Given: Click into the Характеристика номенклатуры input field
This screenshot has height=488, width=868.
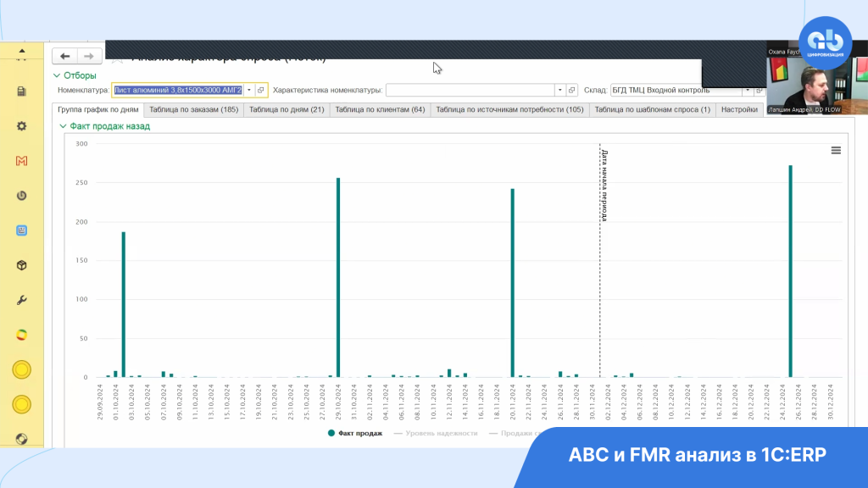Looking at the screenshot, I should tap(470, 90).
